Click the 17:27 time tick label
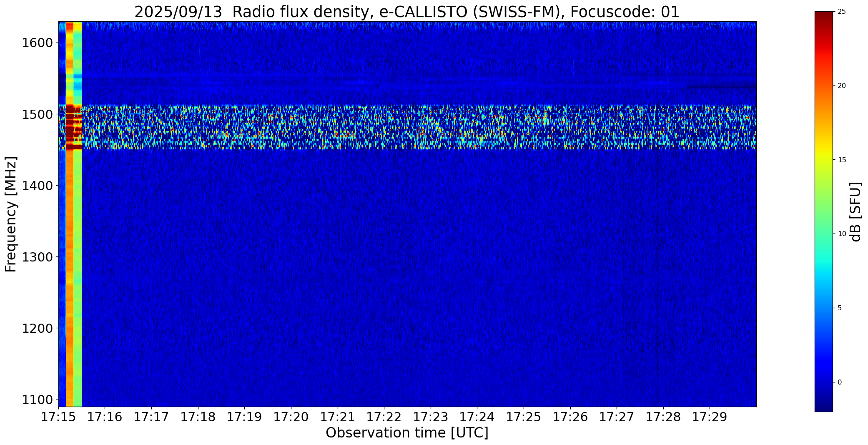Viewport: 868px width, 445px height. pyautogui.click(x=617, y=417)
